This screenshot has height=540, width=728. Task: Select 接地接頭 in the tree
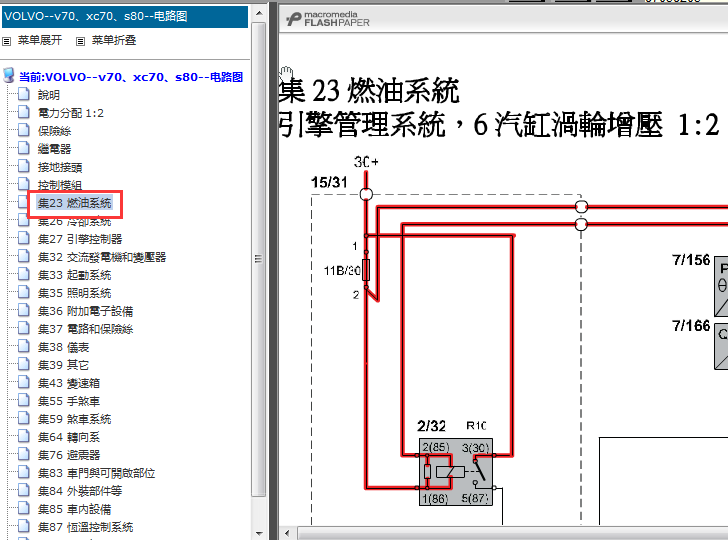point(60,167)
